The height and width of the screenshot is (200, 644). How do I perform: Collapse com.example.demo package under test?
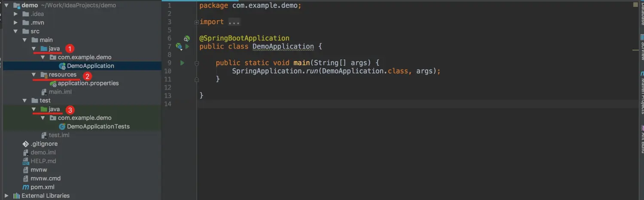pyautogui.click(x=43, y=118)
